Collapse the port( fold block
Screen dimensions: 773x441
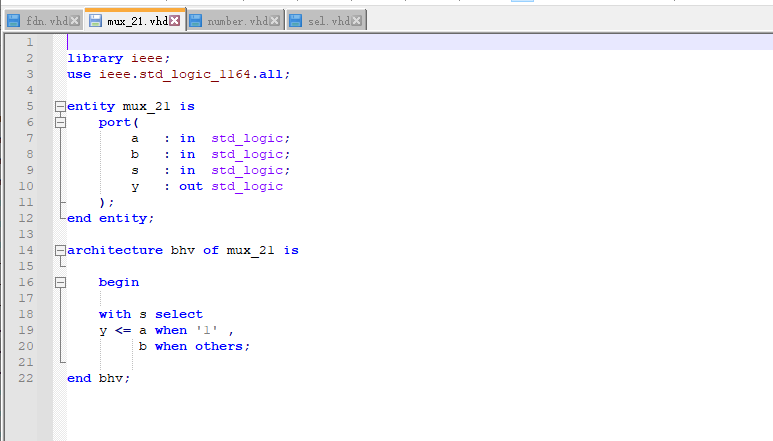[60, 122]
